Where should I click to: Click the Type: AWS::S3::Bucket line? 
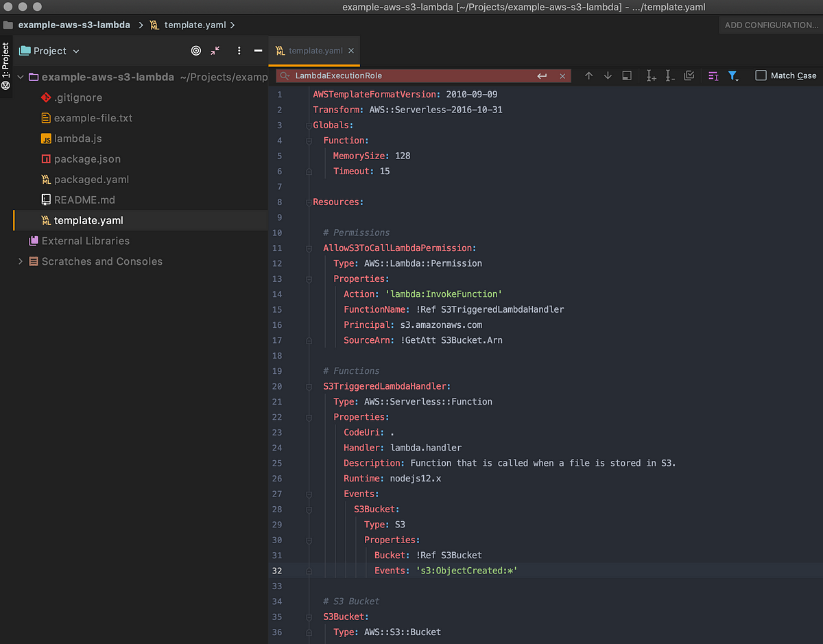point(387,632)
